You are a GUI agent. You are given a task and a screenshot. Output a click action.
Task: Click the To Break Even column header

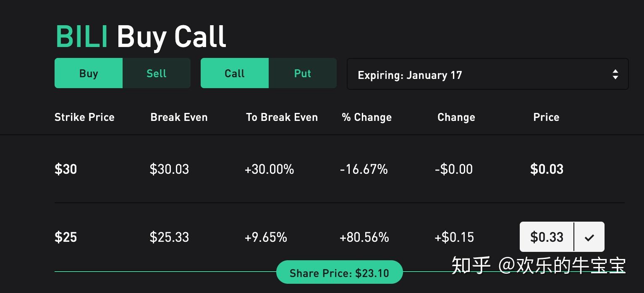[282, 117]
